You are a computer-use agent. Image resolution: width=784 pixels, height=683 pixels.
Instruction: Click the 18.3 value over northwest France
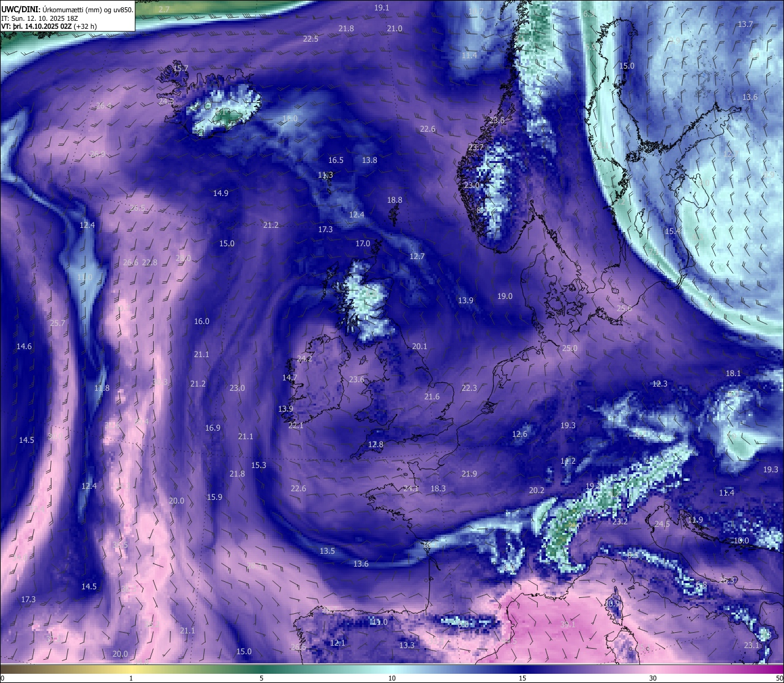coord(438,488)
